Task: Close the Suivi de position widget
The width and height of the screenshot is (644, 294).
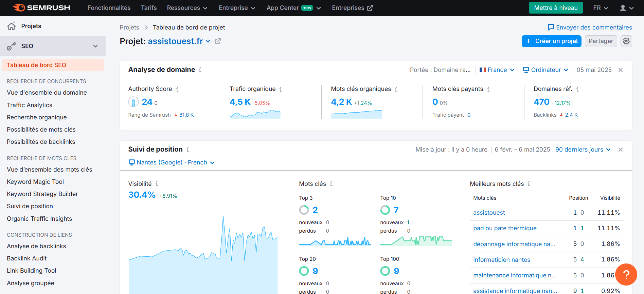Action: (x=620, y=150)
